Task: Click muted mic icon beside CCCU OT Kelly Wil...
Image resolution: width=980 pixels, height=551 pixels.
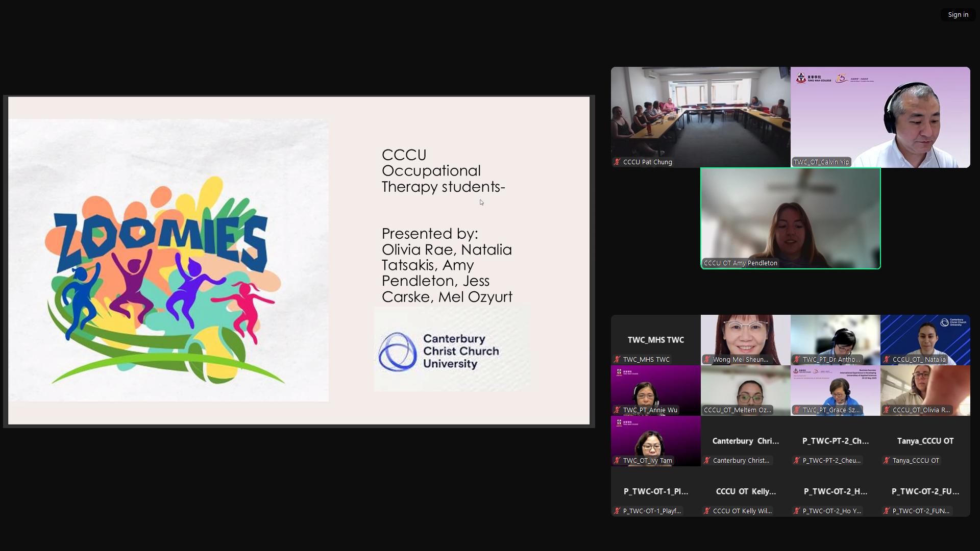Action: [707, 511]
